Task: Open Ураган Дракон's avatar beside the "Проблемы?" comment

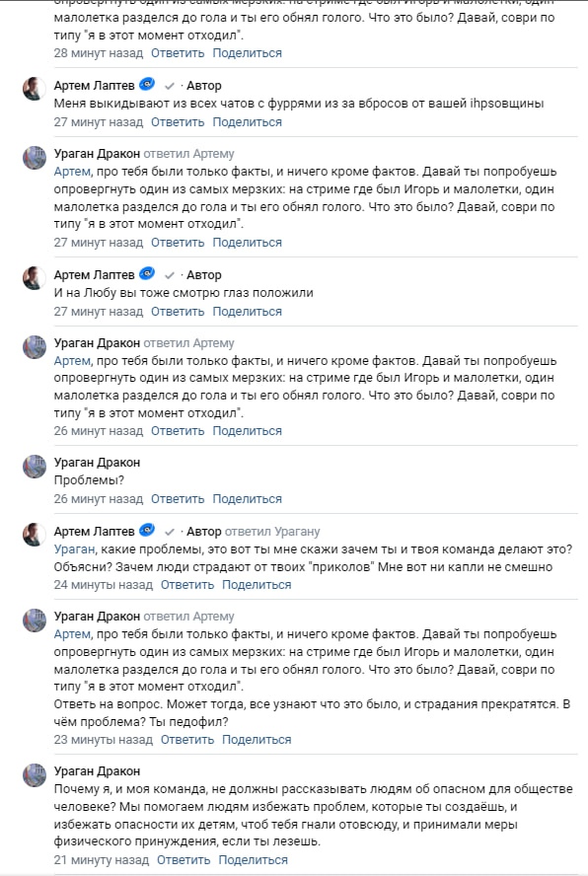Action: (35, 467)
